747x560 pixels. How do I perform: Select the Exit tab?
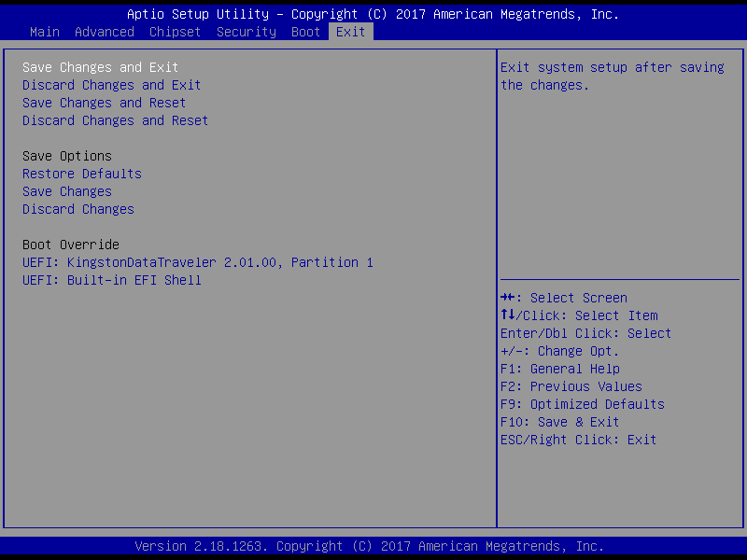351,32
